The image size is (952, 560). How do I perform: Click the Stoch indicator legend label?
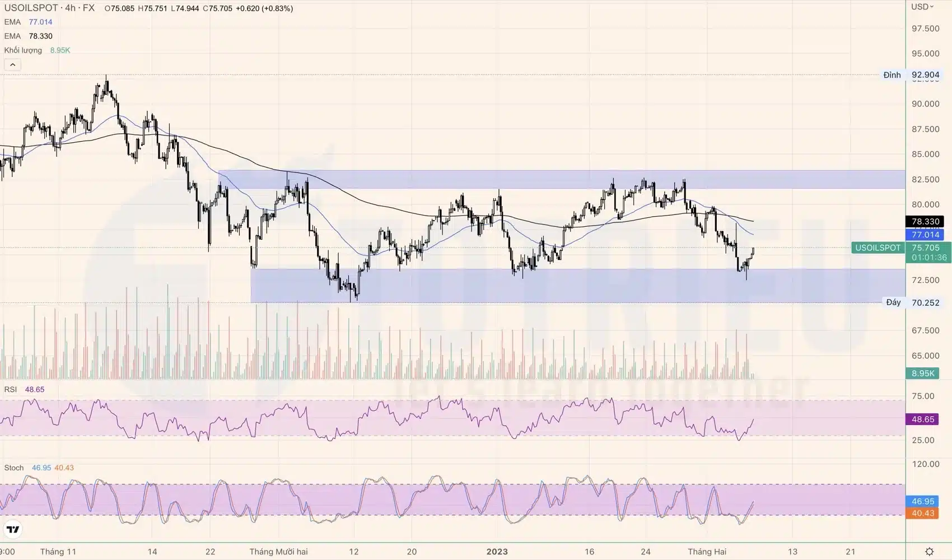pyautogui.click(x=14, y=468)
